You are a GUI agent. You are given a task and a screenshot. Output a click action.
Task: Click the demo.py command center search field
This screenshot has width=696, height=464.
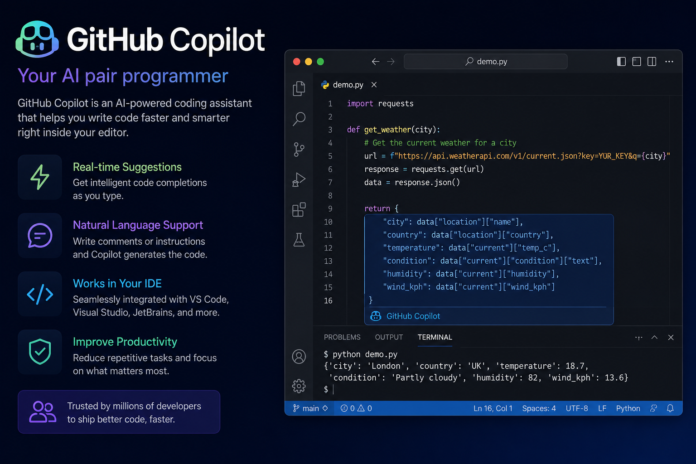click(486, 61)
